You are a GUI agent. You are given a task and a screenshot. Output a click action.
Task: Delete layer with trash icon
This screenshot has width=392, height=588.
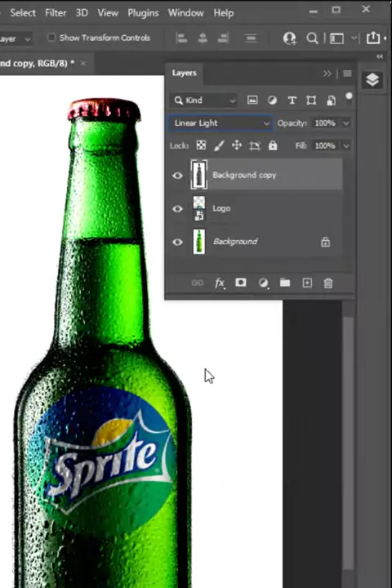coord(328,283)
